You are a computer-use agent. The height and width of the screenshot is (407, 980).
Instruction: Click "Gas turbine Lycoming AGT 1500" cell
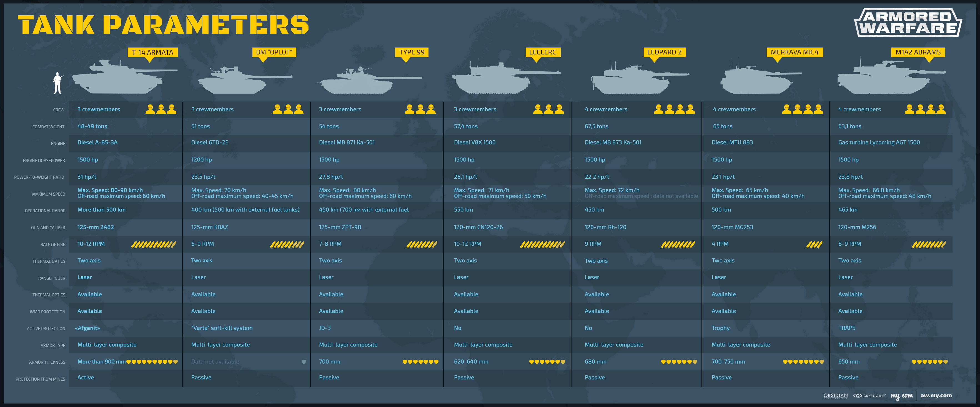879,143
